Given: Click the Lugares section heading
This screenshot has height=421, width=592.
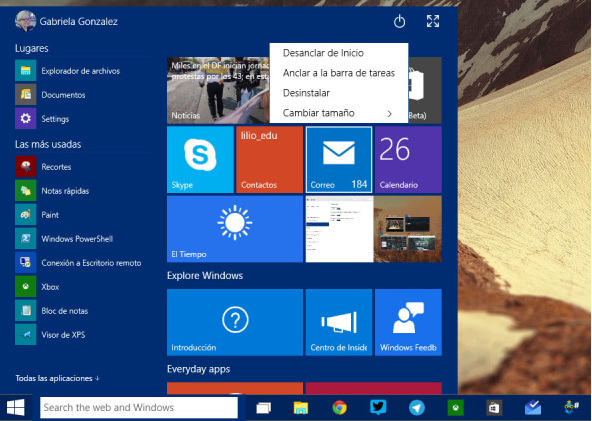Looking at the screenshot, I should click(32, 48).
